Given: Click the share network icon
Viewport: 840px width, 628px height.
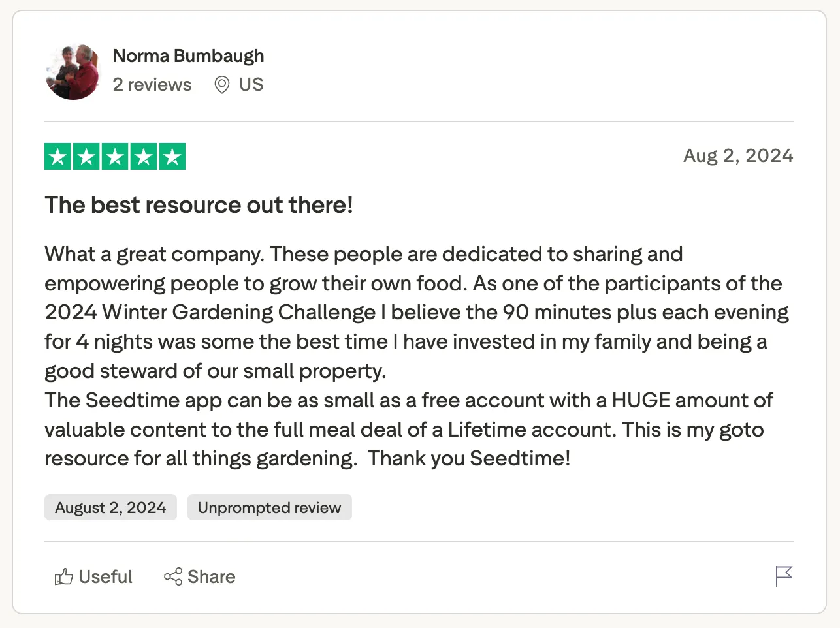Looking at the screenshot, I should [x=173, y=577].
